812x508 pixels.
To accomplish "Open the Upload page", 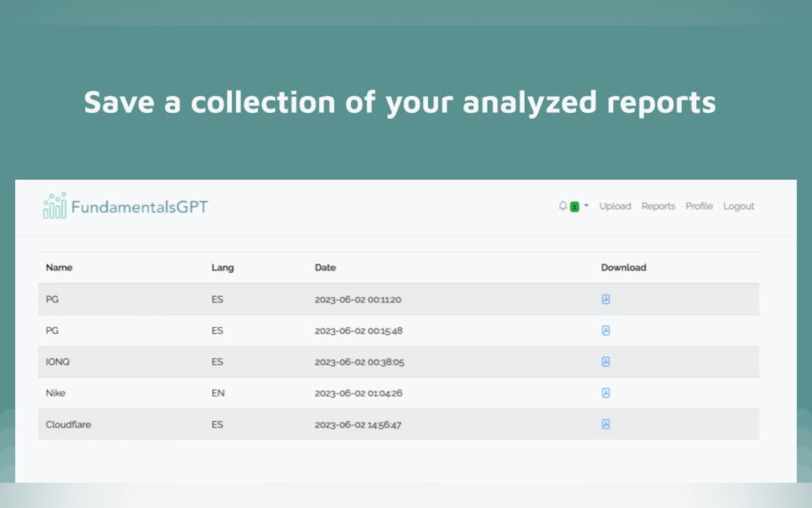I will click(x=615, y=206).
